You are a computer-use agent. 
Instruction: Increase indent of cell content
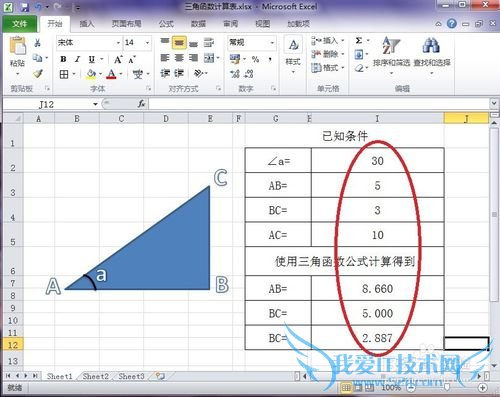(179, 73)
